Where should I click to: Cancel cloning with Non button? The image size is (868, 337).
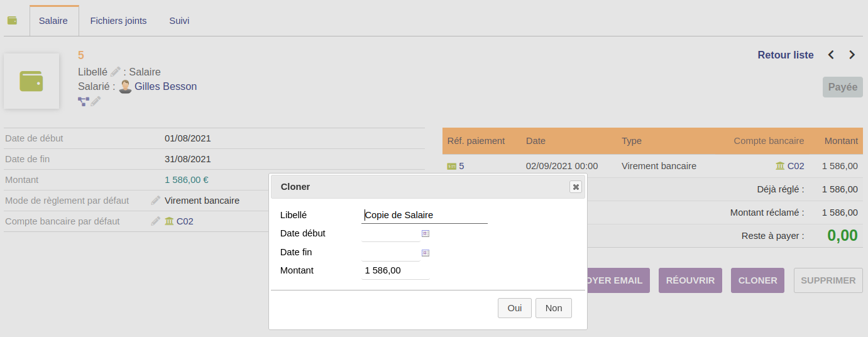(553, 308)
